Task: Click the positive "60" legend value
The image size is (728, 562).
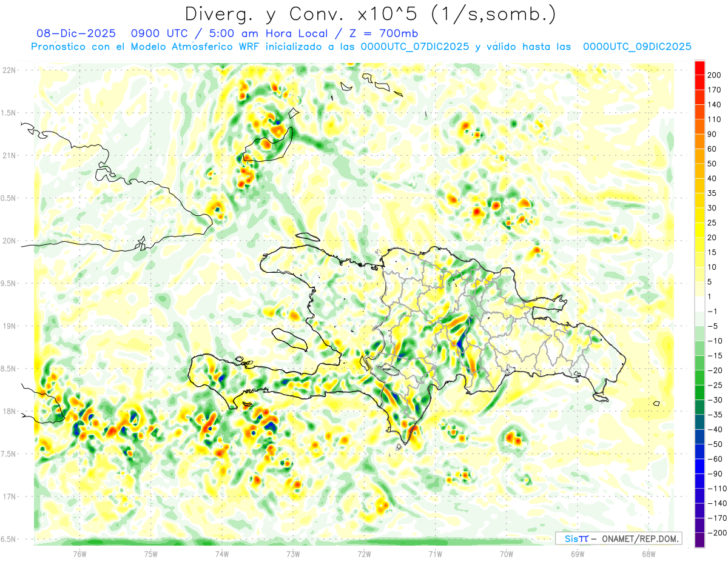Action: coord(713,149)
